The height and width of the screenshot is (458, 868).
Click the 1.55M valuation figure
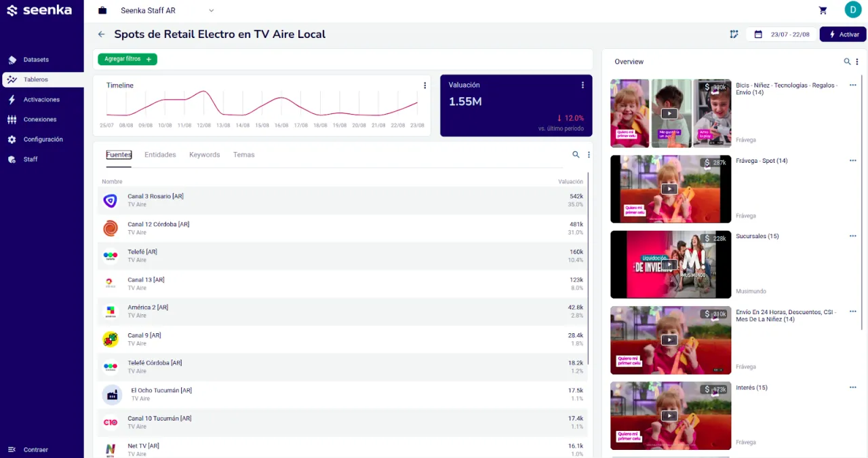465,102
